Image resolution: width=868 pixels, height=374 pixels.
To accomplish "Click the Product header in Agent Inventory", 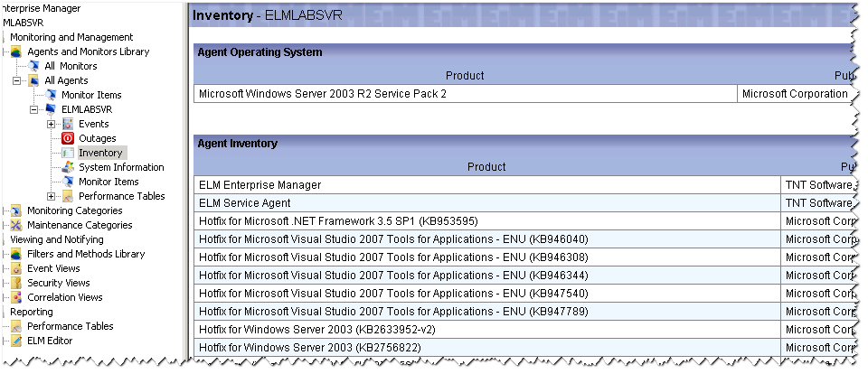I will 486,166.
